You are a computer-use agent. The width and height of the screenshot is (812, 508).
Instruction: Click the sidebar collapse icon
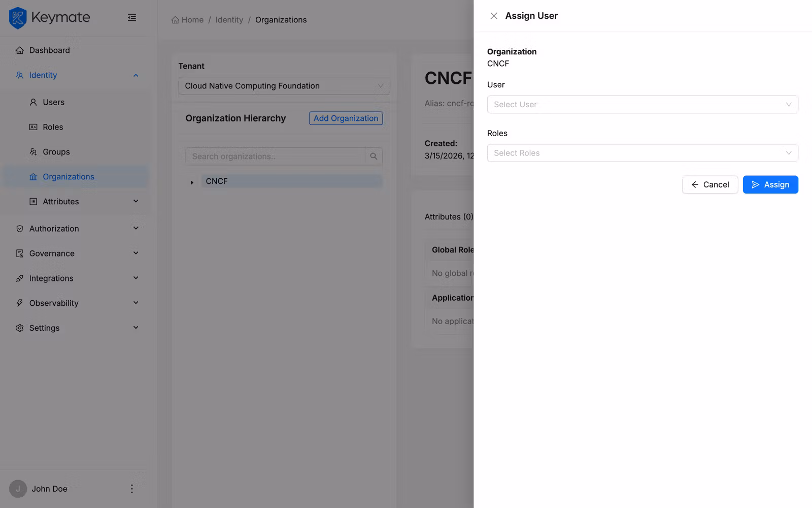pyautogui.click(x=132, y=17)
